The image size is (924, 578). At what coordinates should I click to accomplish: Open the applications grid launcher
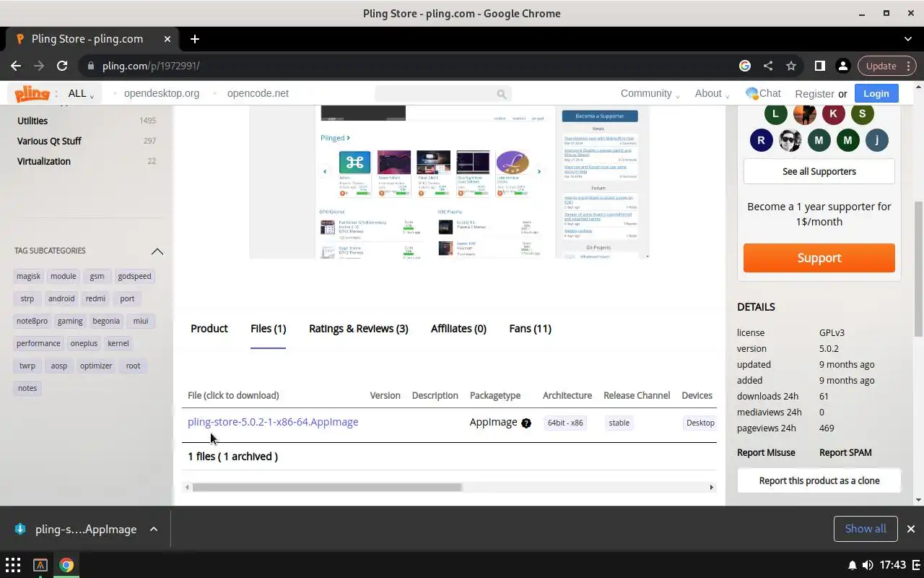[13, 565]
